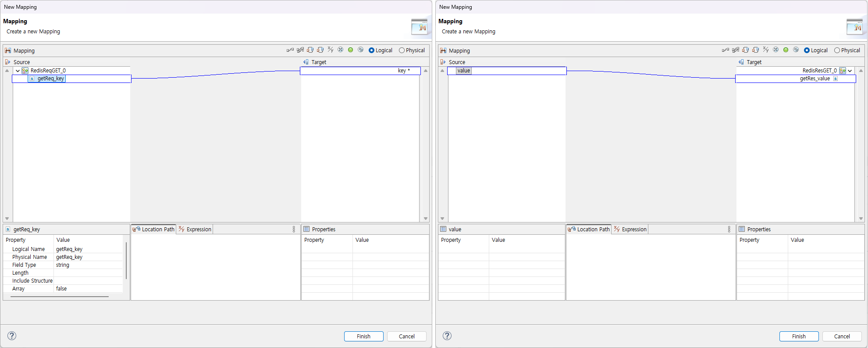
Task: Click the single-link mapping icon in the right window toolbar
Action: (726, 50)
